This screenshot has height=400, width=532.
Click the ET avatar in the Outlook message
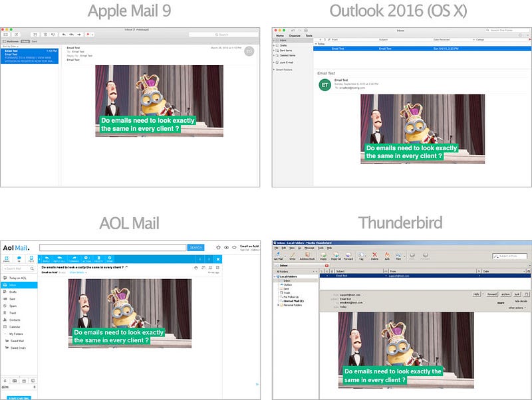[x=325, y=85]
